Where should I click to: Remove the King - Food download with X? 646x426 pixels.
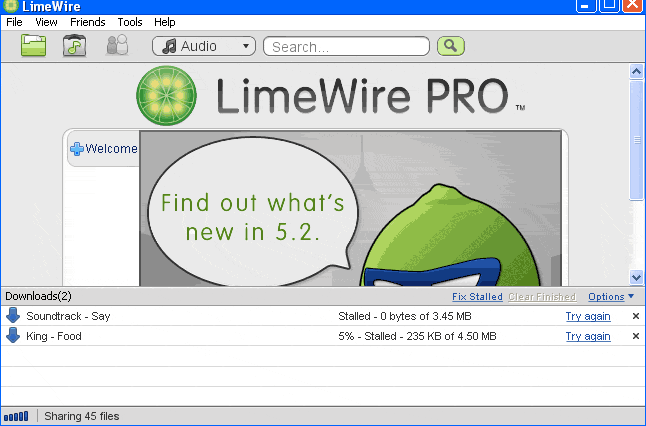point(636,336)
